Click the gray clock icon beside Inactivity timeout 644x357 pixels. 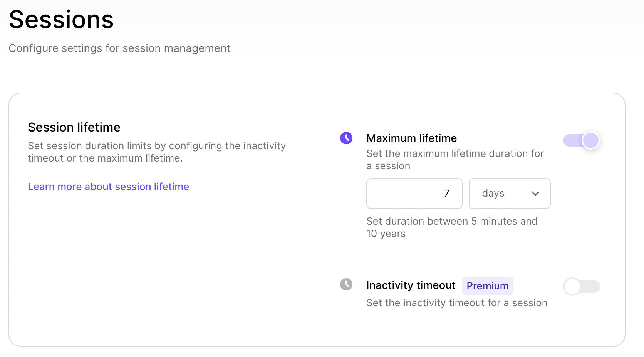[x=346, y=285]
